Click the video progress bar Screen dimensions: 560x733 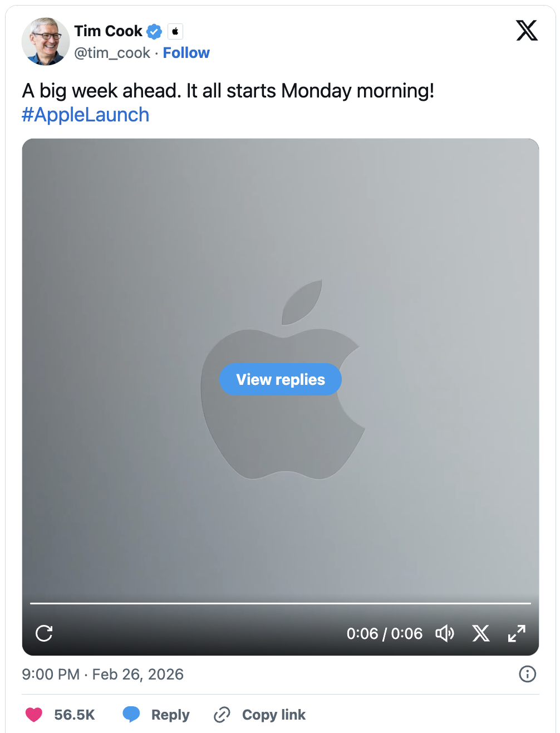pyautogui.click(x=281, y=603)
